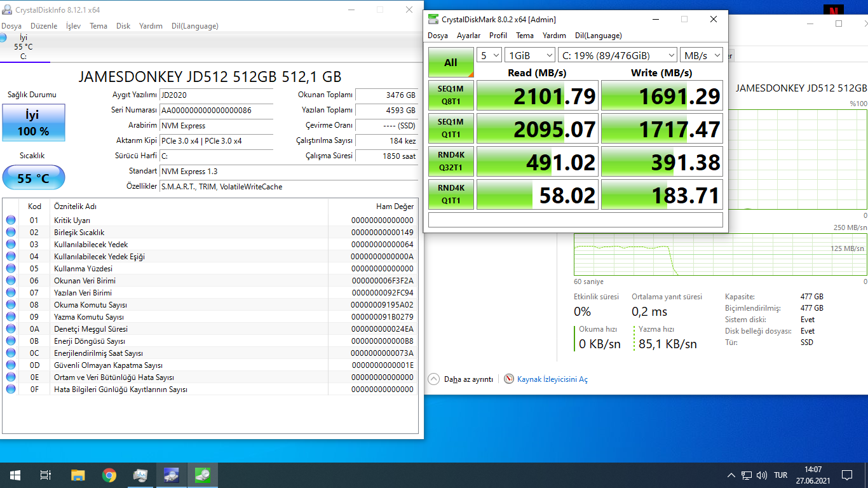Open the unit dropdown showing MB/s
The height and width of the screenshot is (488, 868).
702,55
